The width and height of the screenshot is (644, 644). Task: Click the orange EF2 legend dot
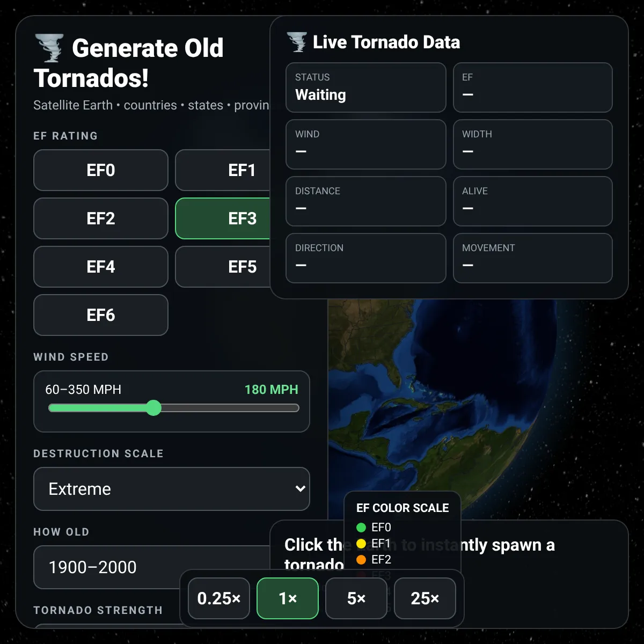pos(361,560)
